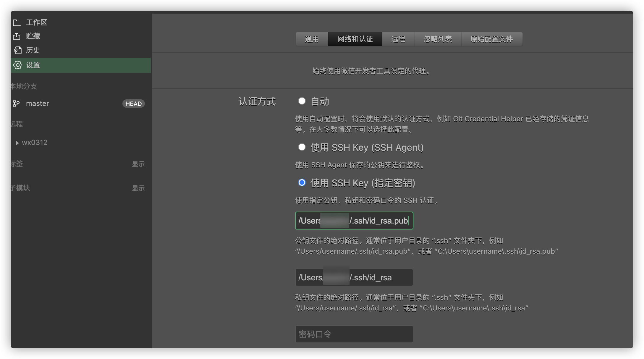
Task: Click the settings gear icon
Action: tap(18, 65)
